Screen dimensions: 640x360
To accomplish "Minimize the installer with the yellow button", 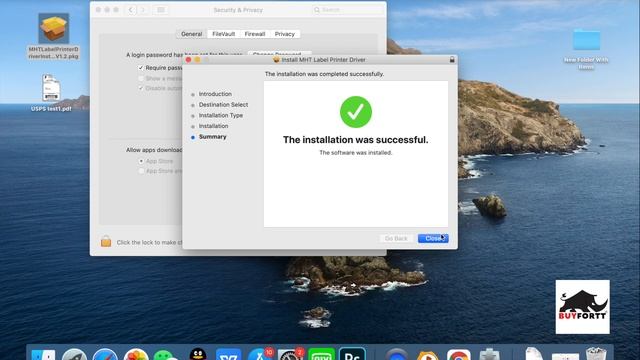I will pos(197,60).
